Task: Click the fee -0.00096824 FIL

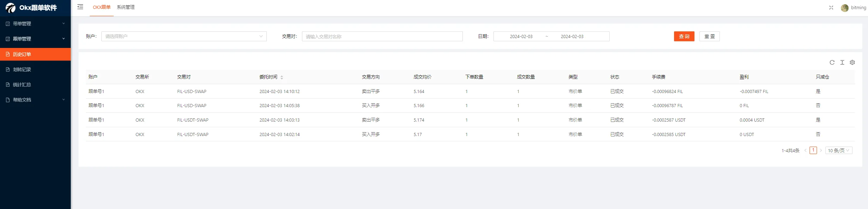Action: [667, 91]
